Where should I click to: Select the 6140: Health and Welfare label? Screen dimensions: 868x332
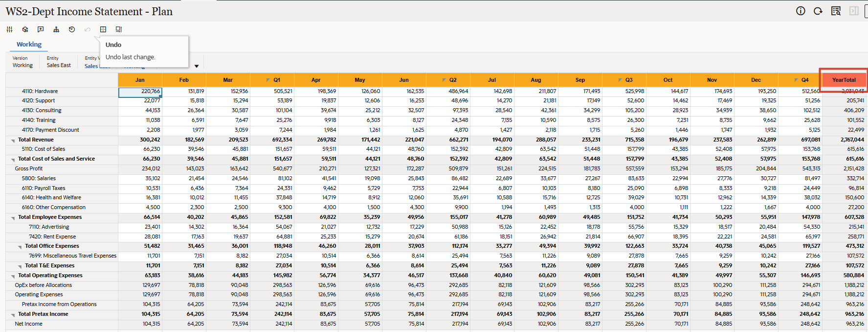[51, 197]
